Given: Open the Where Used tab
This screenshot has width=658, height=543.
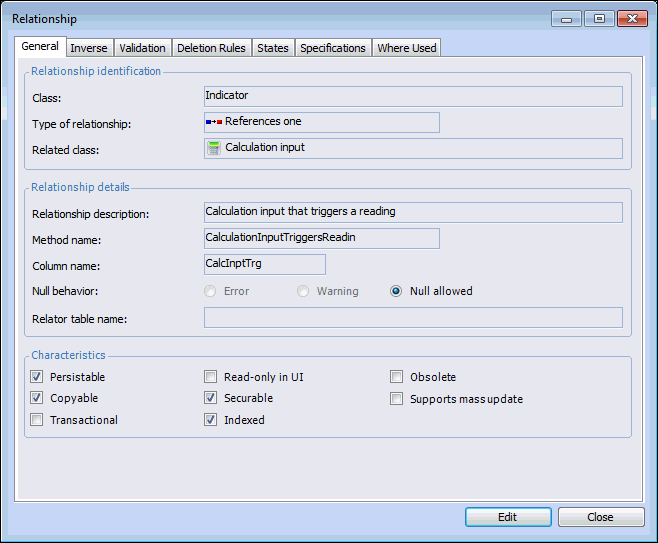Looking at the screenshot, I should [x=407, y=48].
